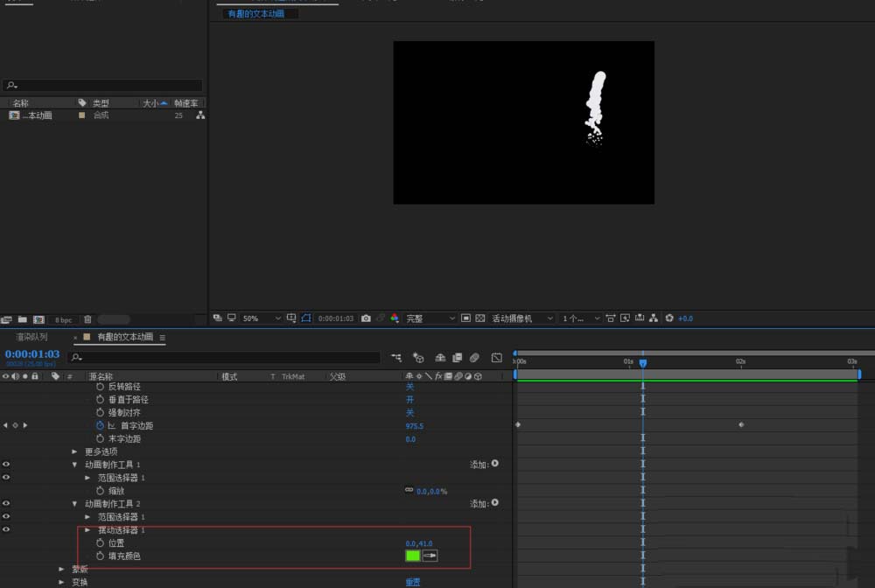The height and width of the screenshot is (588, 875).
Task: Click the eyedropper next to fill color swatch
Action: (x=430, y=556)
